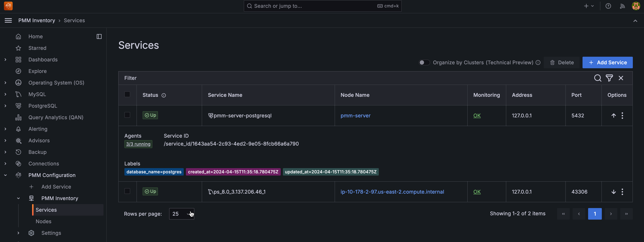The image size is (644, 242).
Task: Click the PMM Configuration icon
Action: 18,175
